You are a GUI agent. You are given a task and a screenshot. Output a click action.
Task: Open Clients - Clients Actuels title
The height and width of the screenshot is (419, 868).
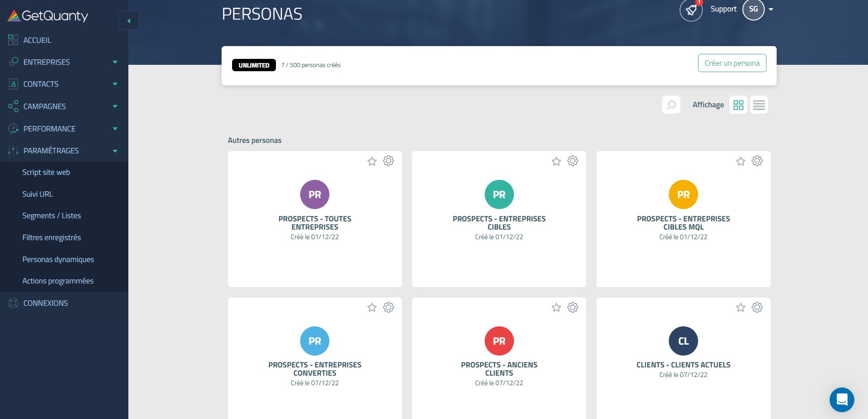pos(683,365)
